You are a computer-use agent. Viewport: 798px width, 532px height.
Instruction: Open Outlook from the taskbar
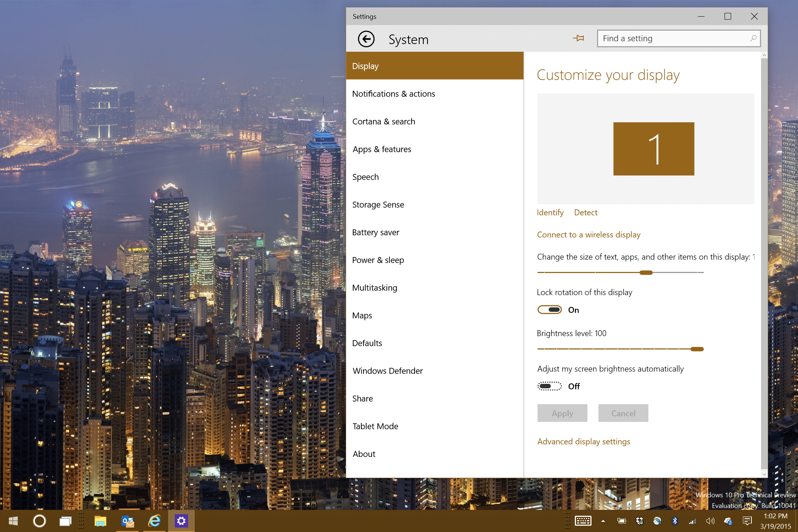tap(128, 521)
